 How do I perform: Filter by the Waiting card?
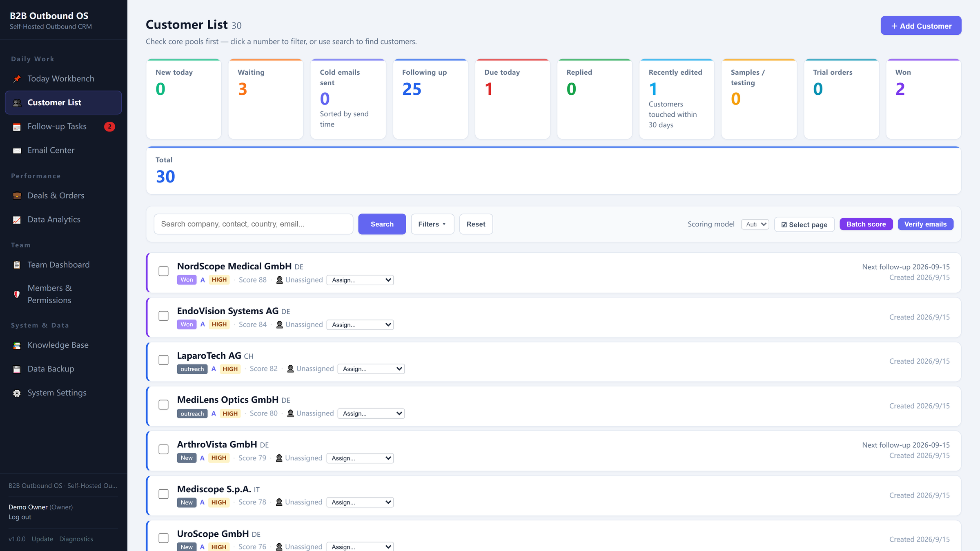(x=266, y=99)
